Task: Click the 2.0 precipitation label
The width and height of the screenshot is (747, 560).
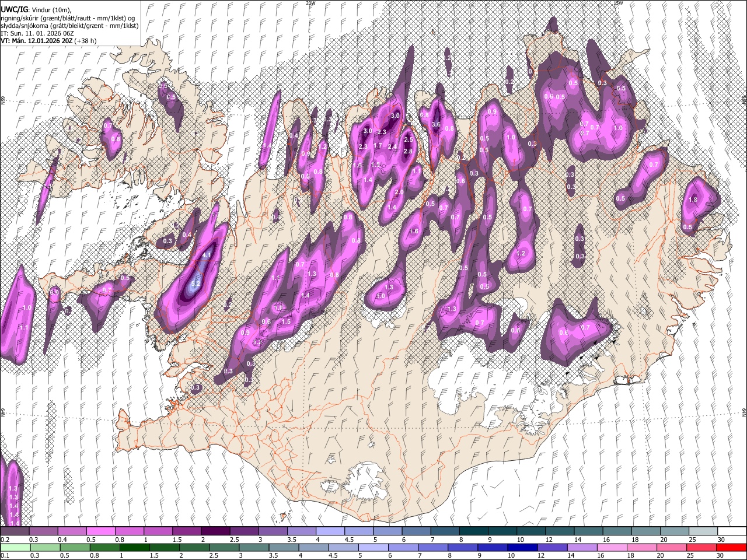Action: [399, 192]
